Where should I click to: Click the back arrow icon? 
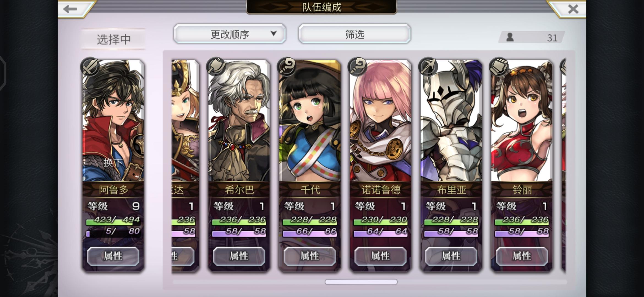click(70, 9)
